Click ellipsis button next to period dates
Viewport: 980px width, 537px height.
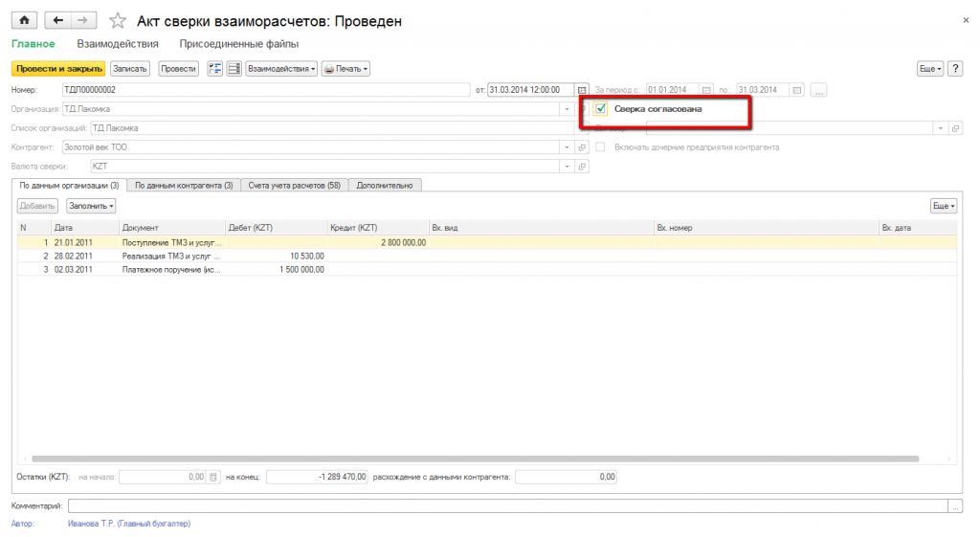(818, 90)
